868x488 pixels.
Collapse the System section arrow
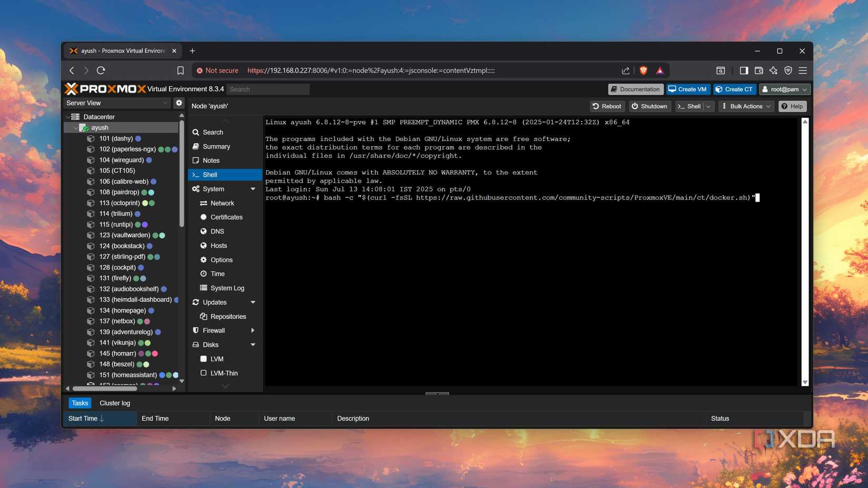tap(253, 189)
